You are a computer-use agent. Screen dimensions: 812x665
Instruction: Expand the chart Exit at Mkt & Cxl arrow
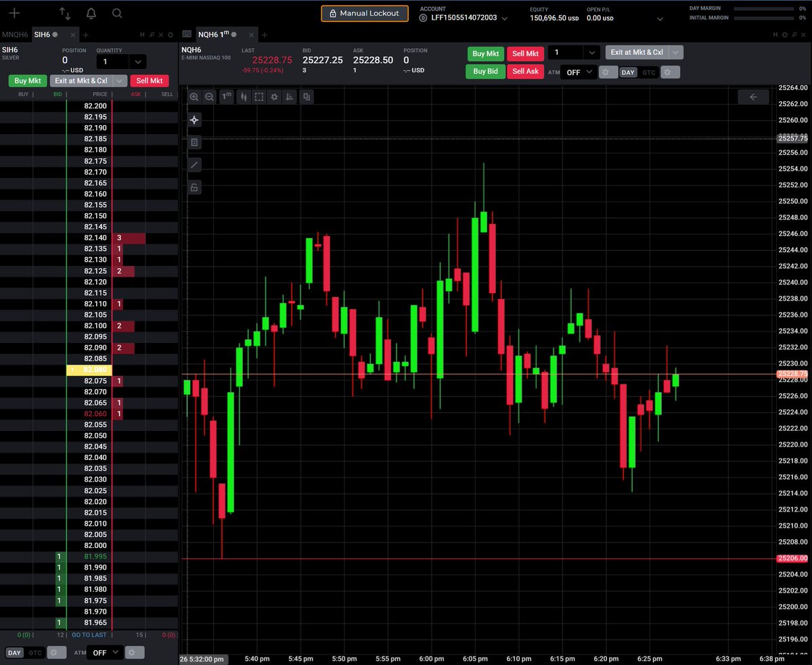pyautogui.click(x=676, y=53)
